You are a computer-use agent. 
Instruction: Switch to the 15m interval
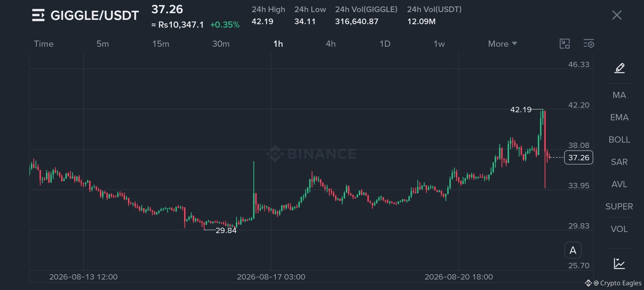click(161, 44)
